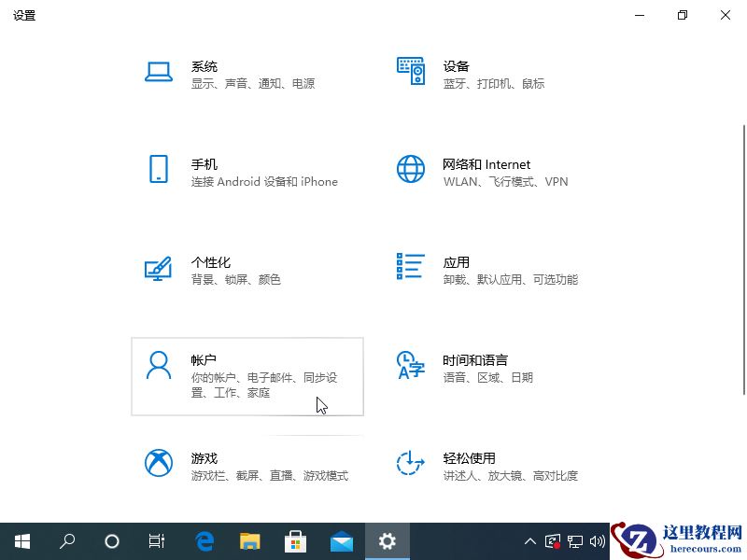Launch Microsoft Edge from the taskbar

pyautogui.click(x=204, y=541)
